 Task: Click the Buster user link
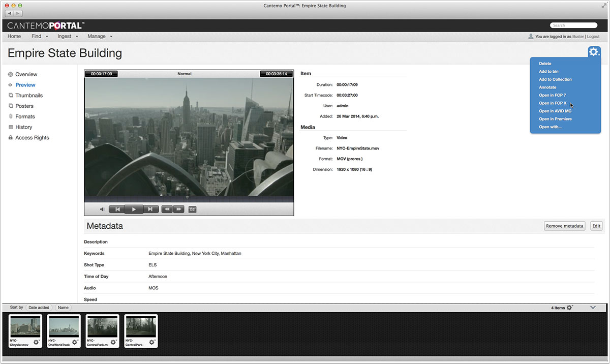(578, 37)
